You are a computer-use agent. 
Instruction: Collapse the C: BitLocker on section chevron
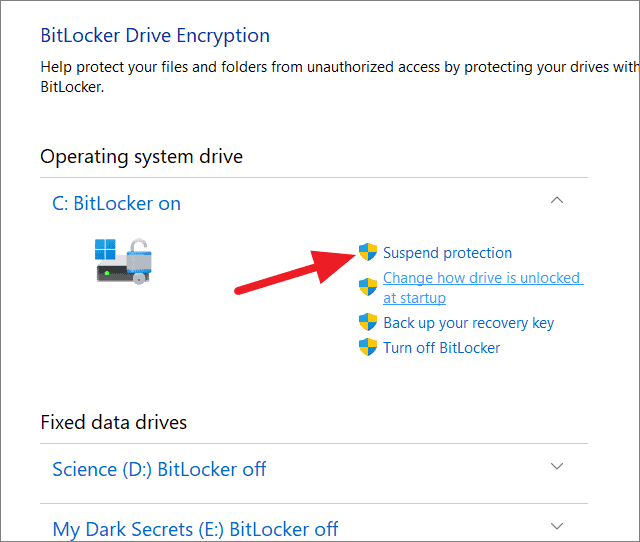pyautogui.click(x=557, y=200)
